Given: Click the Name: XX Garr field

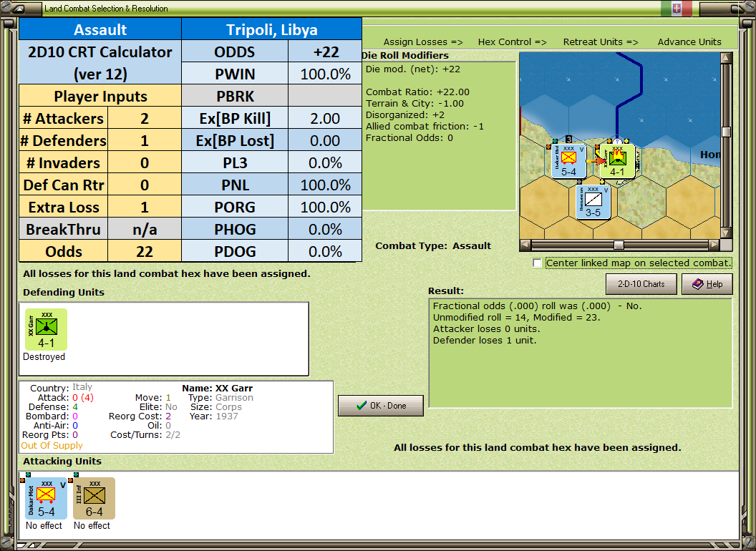Looking at the screenshot, I should [217, 388].
